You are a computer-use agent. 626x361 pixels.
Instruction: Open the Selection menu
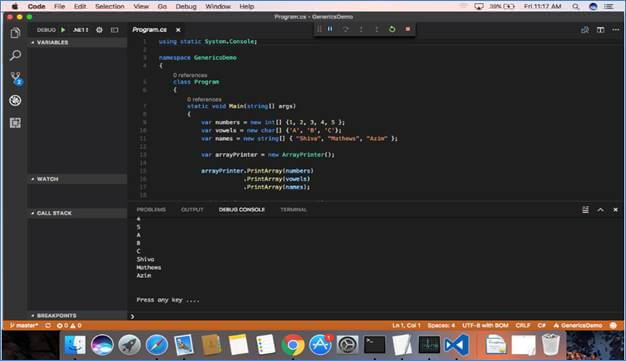tap(110, 6)
